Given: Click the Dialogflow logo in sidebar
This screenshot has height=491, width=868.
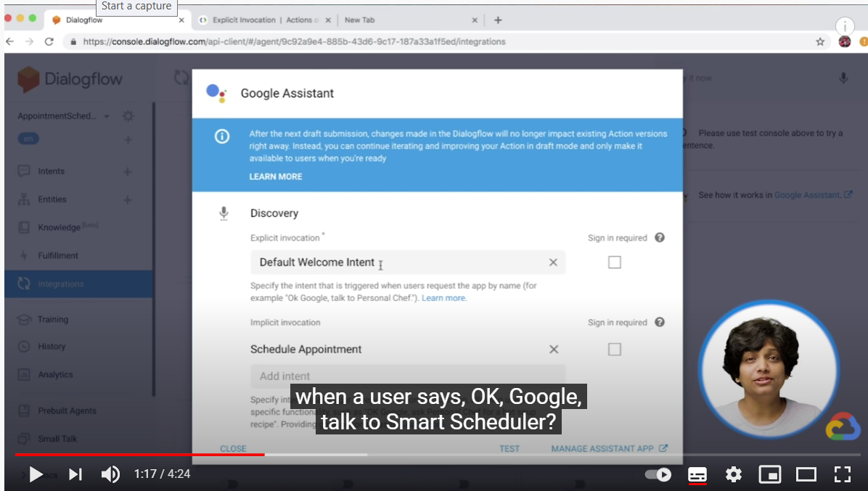Looking at the screenshot, I should click(x=70, y=80).
